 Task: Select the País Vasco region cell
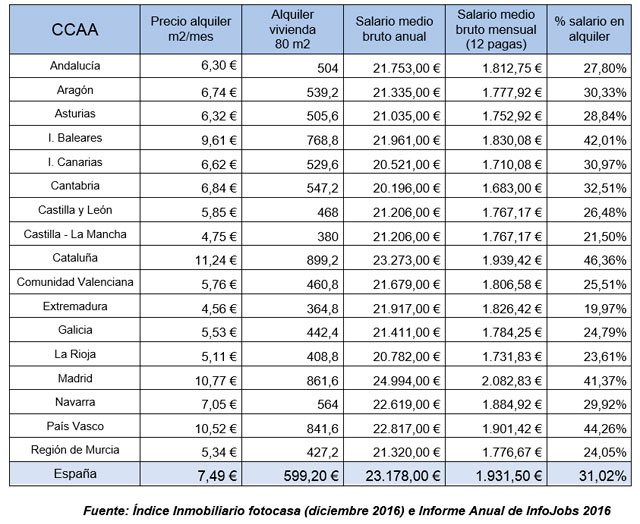pos(74,425)
